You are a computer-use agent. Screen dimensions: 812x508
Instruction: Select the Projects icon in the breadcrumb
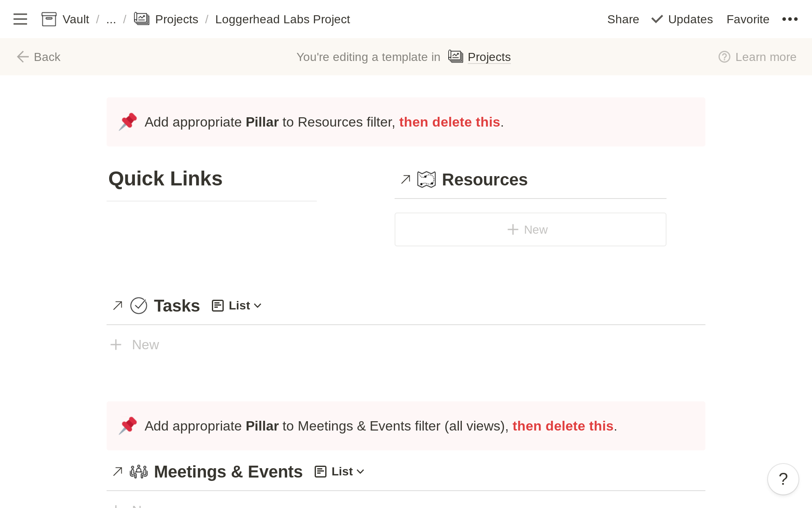pos(142,19)
